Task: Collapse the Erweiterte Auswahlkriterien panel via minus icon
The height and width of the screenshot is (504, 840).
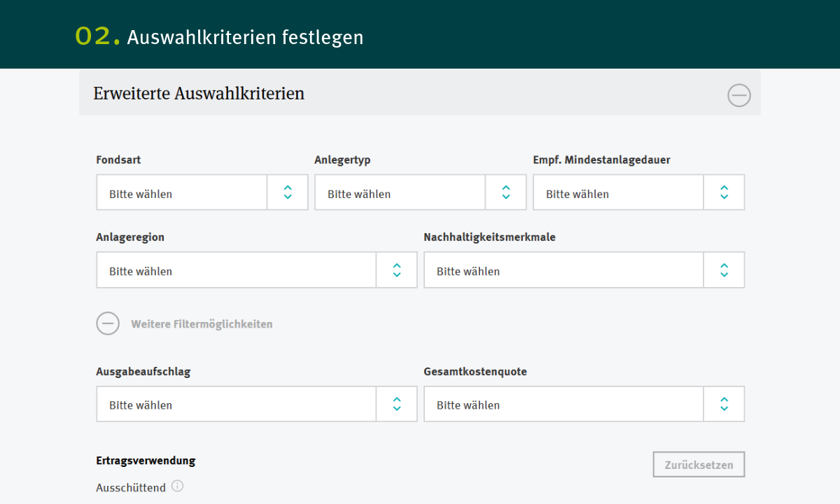Action: point(738,94)
